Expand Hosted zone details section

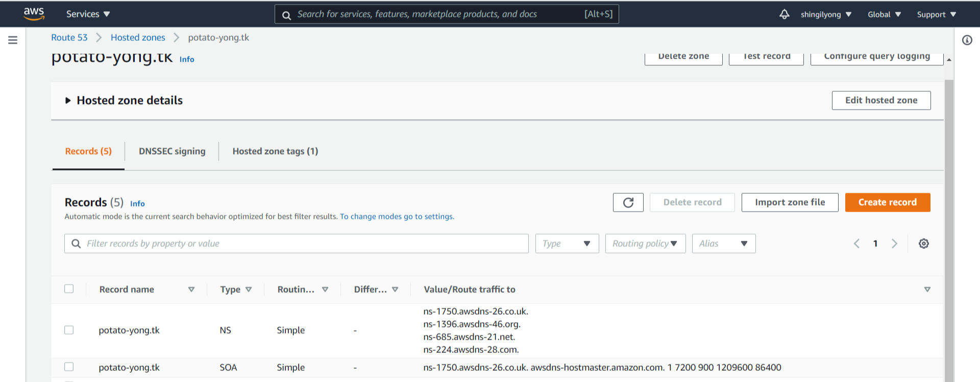[x=68, y=100]
